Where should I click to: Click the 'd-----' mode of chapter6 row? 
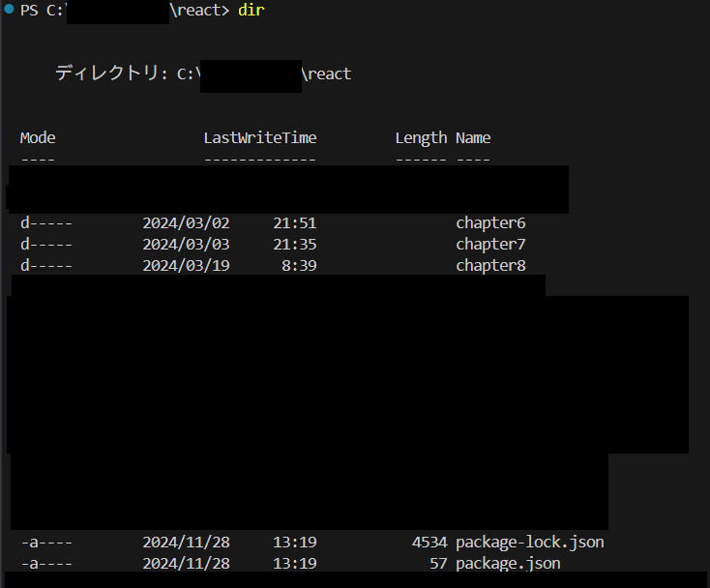(45, 223)
